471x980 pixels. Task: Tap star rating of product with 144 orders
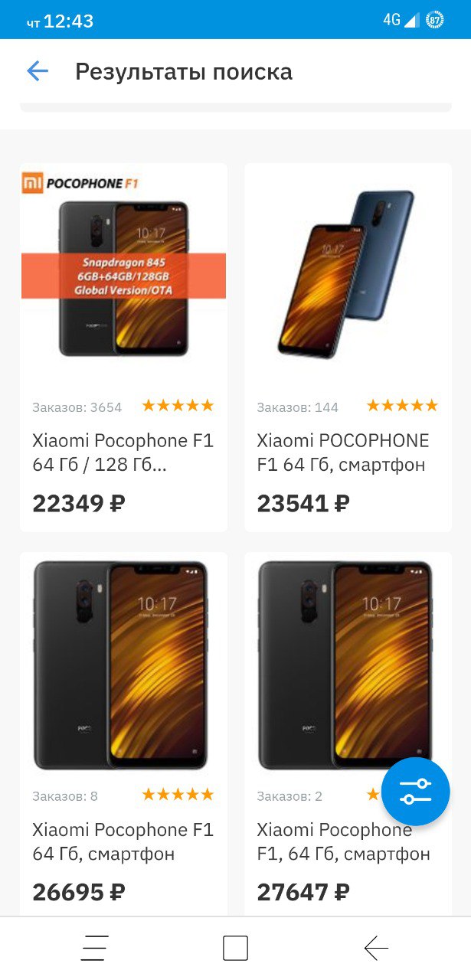[402, 406]
